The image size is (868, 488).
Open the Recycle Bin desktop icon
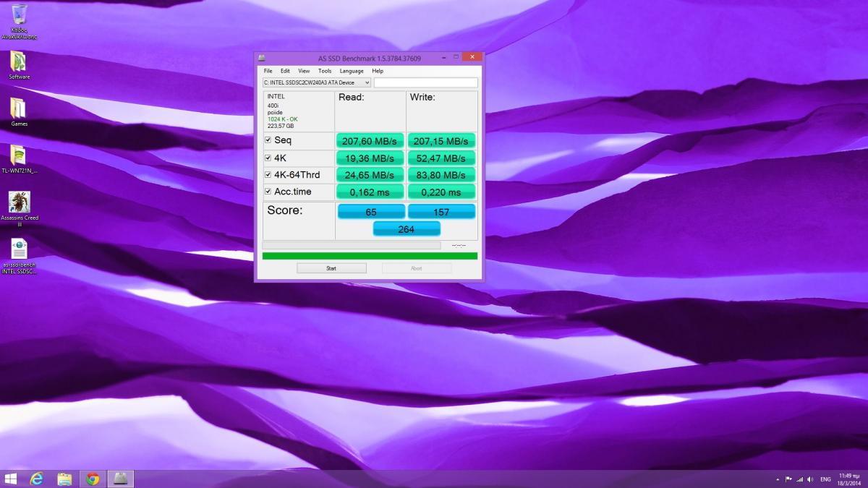[20, 22]
